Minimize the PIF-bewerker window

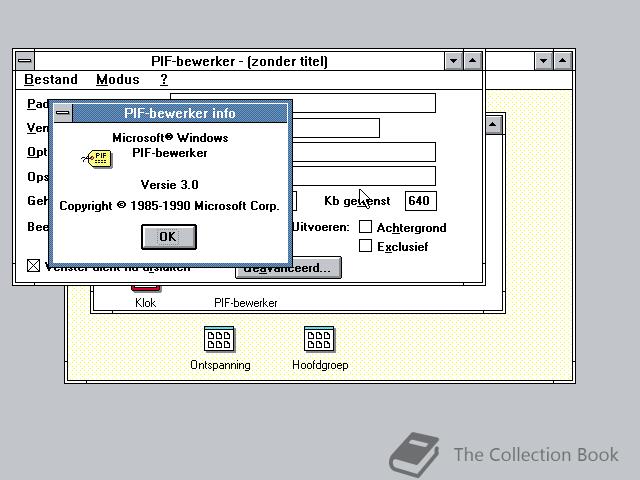pyautogui.click(x=453, y=61)
